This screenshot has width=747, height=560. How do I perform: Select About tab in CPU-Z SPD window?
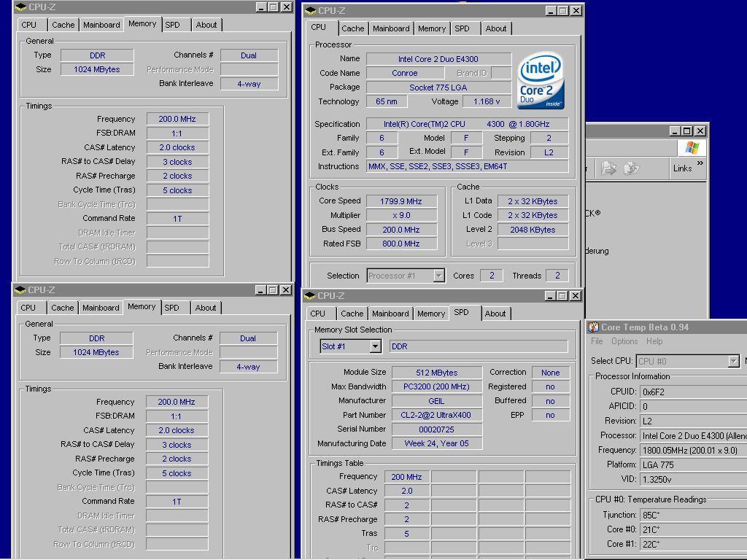pos(495,314)
